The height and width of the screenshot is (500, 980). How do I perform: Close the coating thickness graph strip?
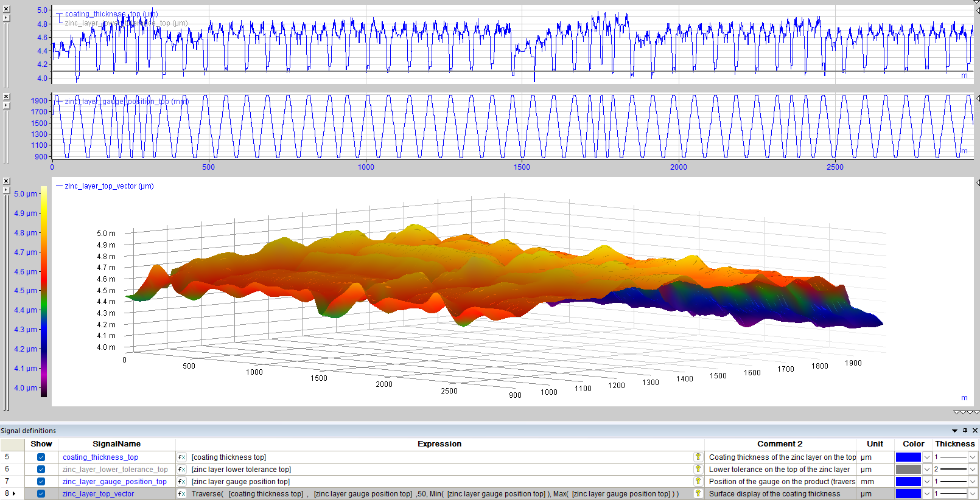click(x=6, y=9)
